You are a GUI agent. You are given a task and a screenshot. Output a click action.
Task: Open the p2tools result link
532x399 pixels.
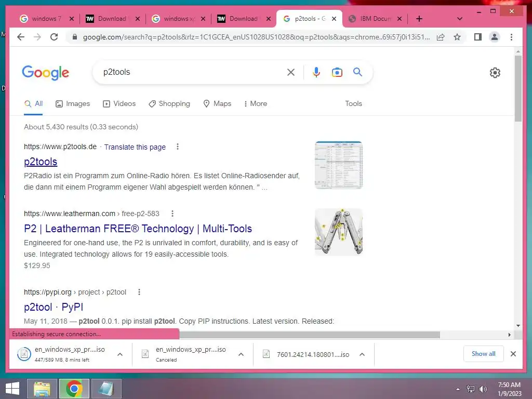(41, 162)
